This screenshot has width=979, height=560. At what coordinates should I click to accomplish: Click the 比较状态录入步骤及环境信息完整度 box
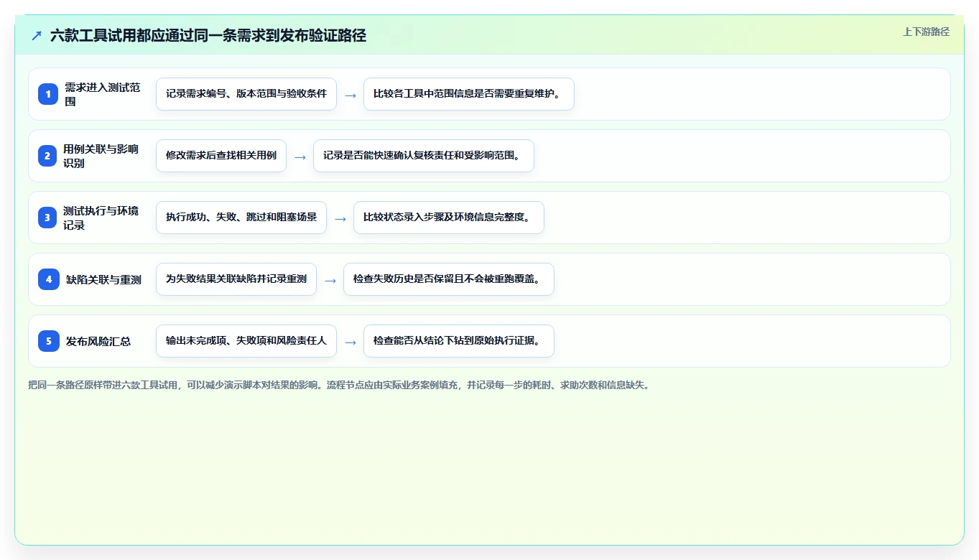(449, 218)
